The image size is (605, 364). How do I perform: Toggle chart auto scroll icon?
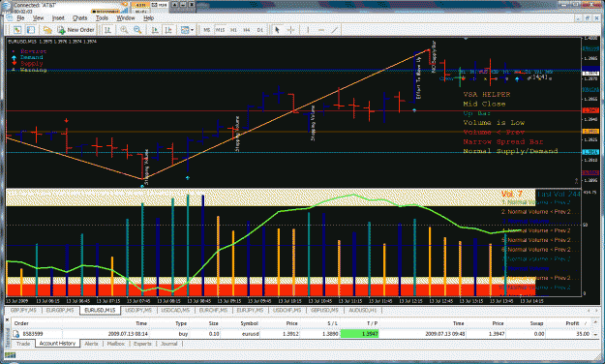coord(155,30)
